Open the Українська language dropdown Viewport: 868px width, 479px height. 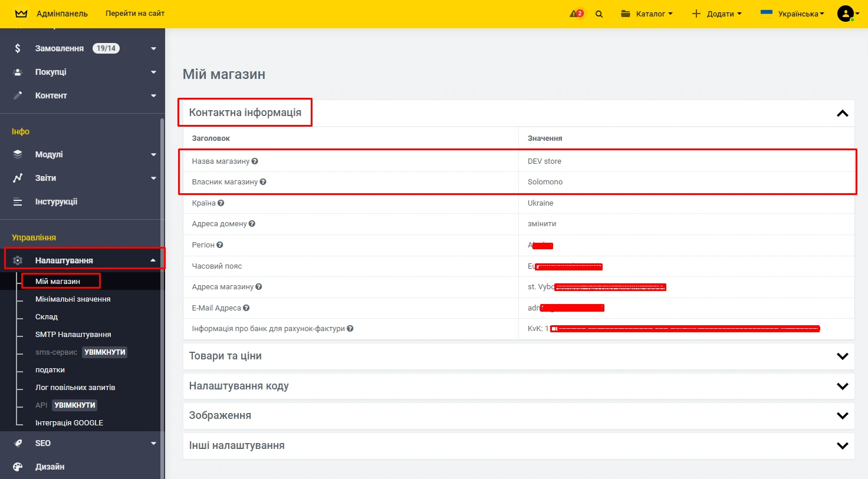[x=793, y=14]
